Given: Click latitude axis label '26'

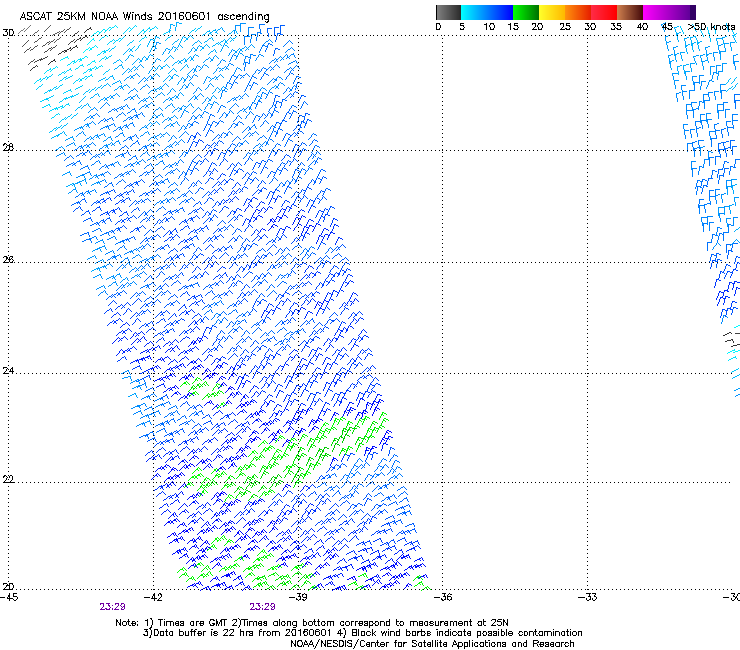Looking at the screenshot, I should coord(8,260).
